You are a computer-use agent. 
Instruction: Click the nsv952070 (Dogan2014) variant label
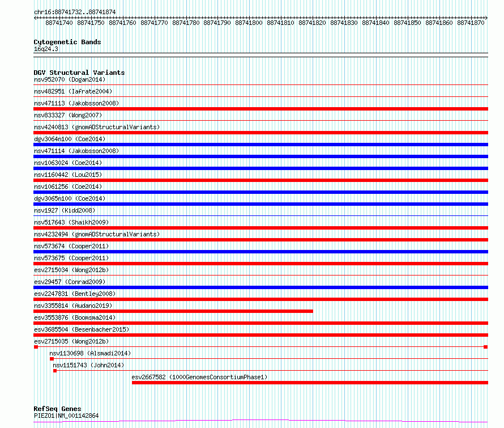tap(70, 79)
